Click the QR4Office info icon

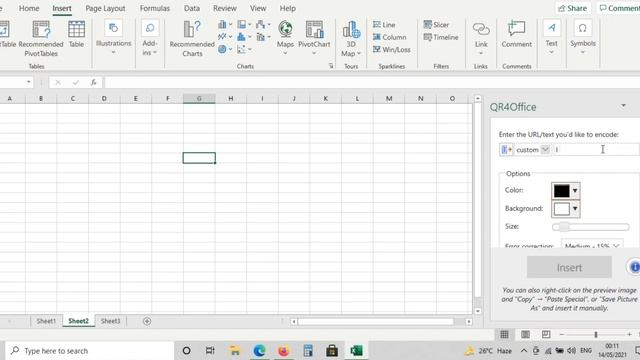click(x=634, y=267)
